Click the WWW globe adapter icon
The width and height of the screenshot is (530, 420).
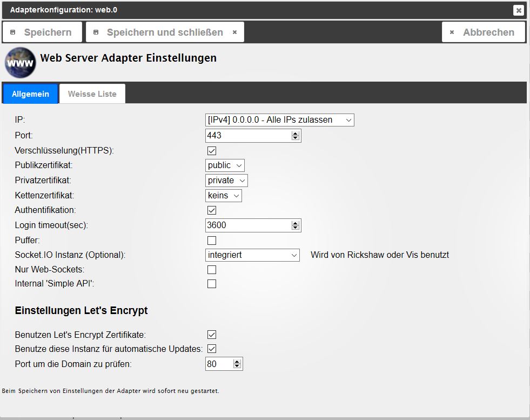pyautogui.click(x=21, y=63)
